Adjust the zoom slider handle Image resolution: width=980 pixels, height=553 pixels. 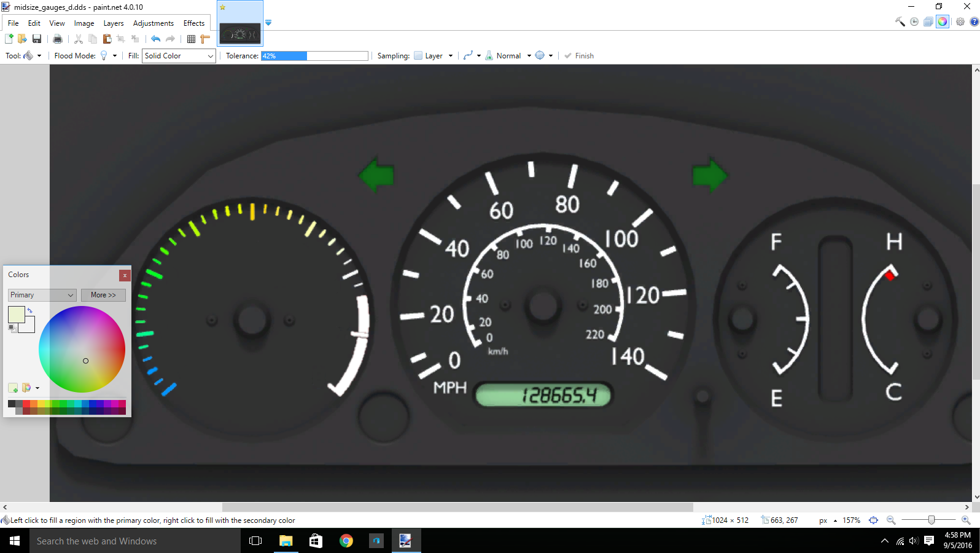tap(931, 520)
